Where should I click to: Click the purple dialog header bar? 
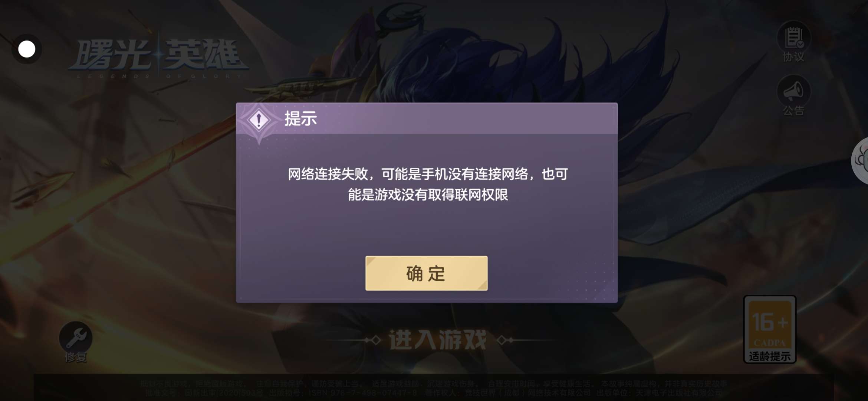427,118
